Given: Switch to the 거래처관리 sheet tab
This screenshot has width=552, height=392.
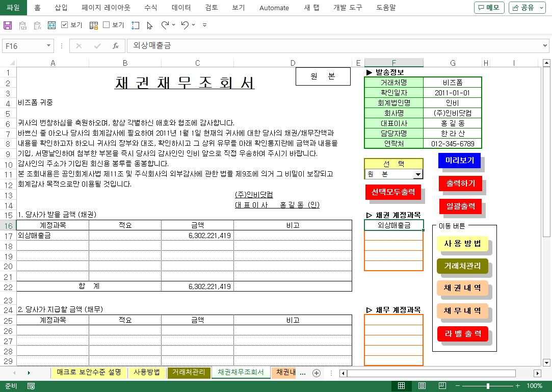Looking at the screenshot, I should click(x=189, y=373).
